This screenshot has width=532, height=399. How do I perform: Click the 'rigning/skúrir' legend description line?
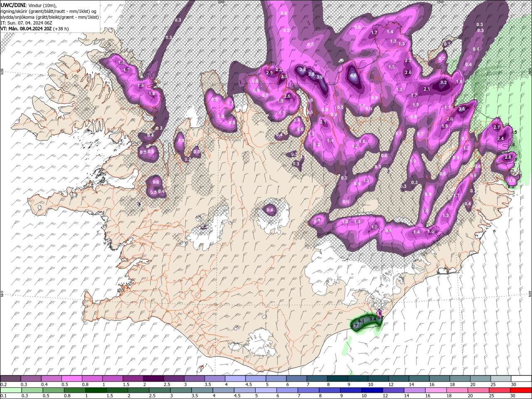click(48, 11)
